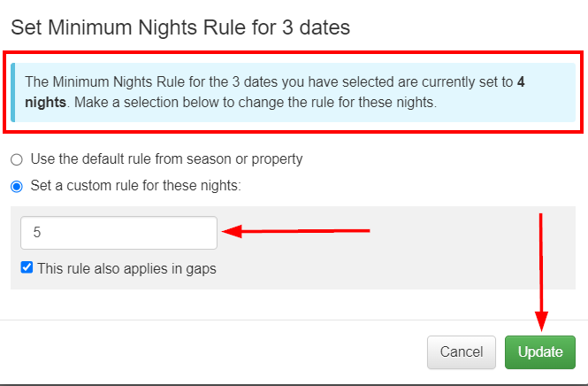Click the 'Set a custom rule for these nights' label
Screen dimensions: 588x386
tap(134, 187)
